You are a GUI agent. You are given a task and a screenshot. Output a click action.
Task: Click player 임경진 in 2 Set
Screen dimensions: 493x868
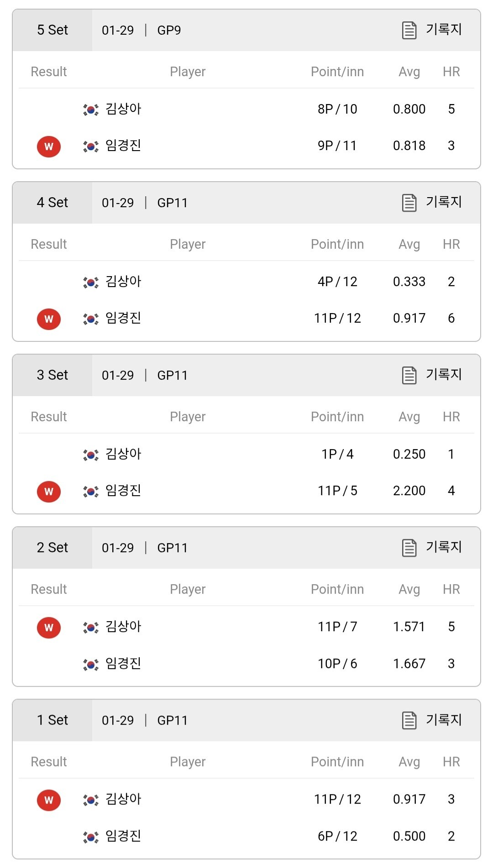(x=123, y=663)
